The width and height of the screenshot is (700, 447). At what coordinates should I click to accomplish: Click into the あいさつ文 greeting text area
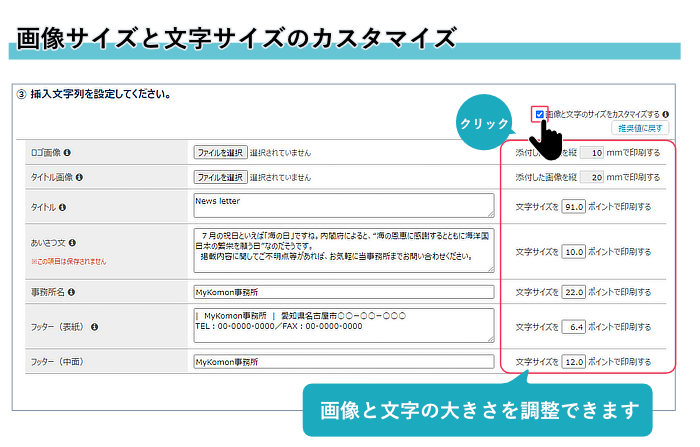343,249
